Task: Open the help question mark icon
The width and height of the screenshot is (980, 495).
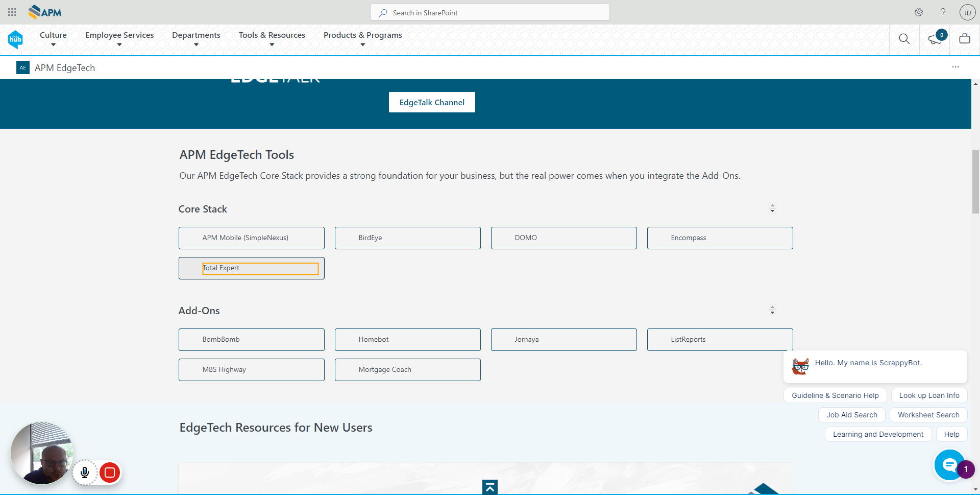Action: coord(943,12)
